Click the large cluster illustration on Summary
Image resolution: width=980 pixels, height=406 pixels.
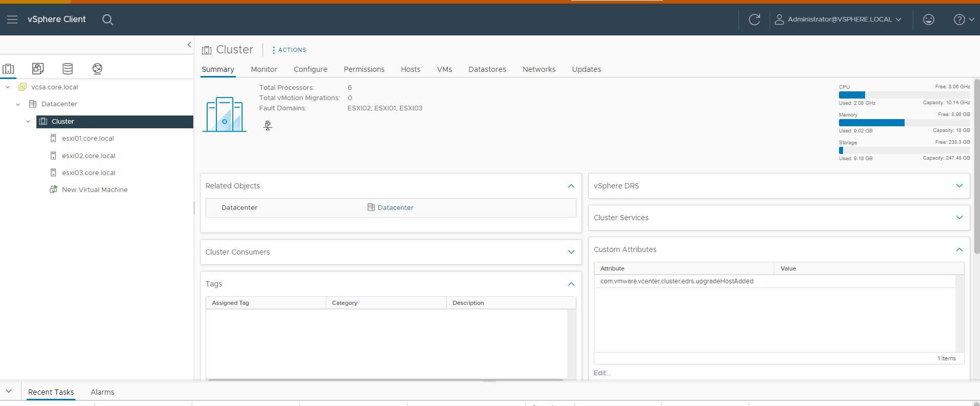tap(224, 114)
